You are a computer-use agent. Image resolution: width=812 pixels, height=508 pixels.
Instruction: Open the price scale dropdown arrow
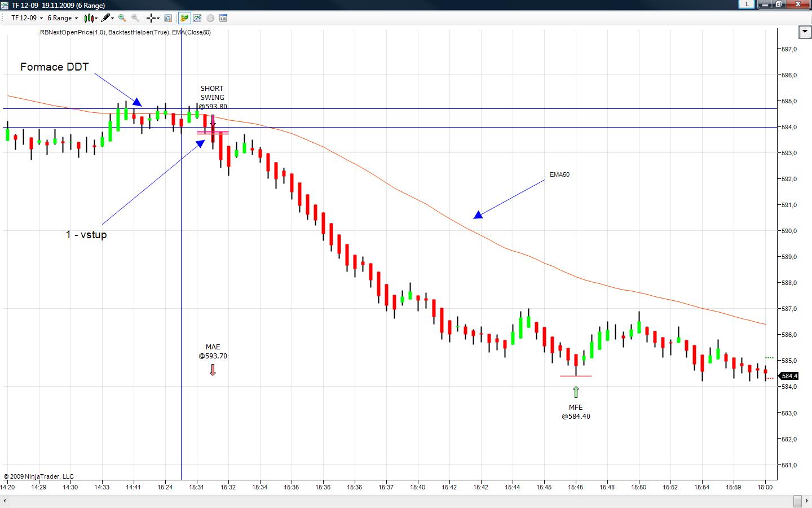tap(805, 32)
